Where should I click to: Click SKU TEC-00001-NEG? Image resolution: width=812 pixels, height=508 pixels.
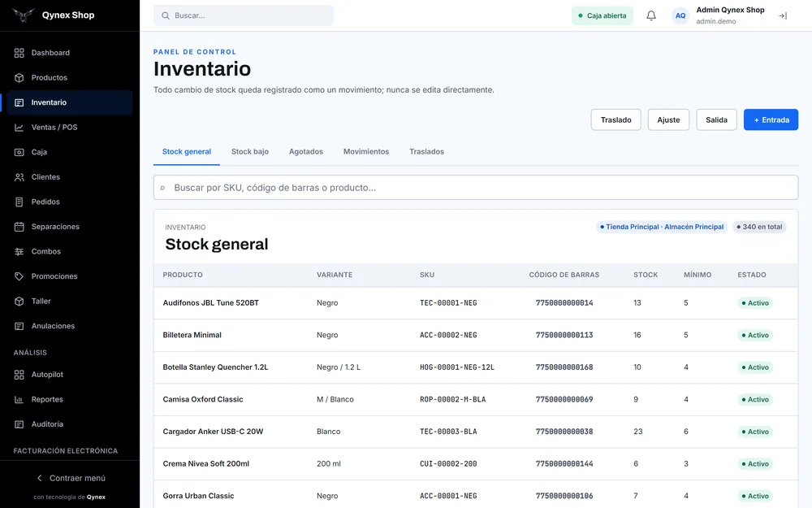tap(448, 303)
